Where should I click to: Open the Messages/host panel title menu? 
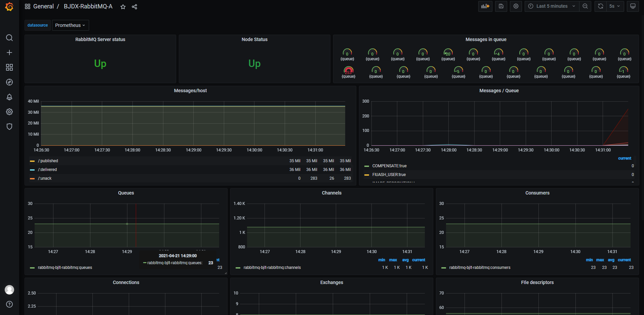(190, 91)
